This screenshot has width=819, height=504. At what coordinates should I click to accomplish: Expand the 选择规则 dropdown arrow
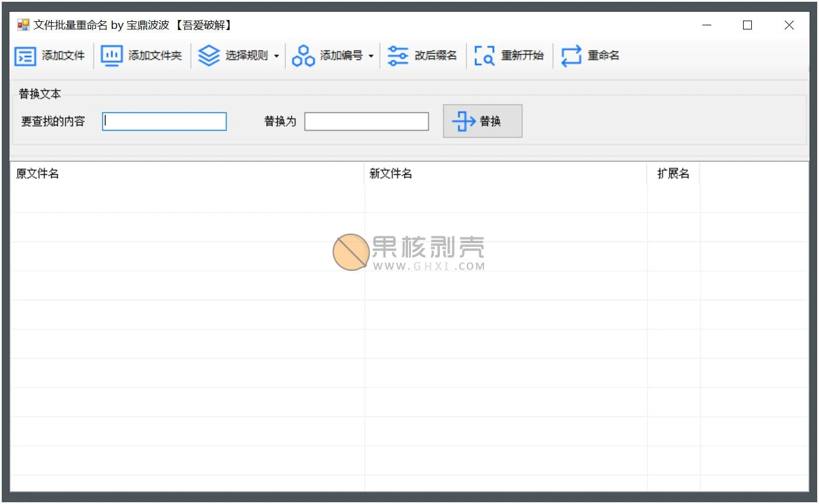tap(276, 57)
